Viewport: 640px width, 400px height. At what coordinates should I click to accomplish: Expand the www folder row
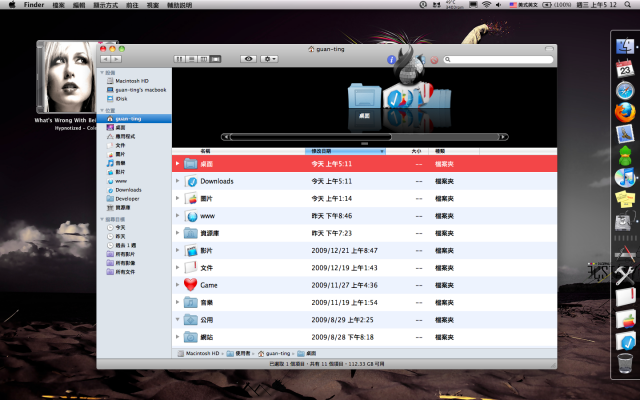click(178, 216)
